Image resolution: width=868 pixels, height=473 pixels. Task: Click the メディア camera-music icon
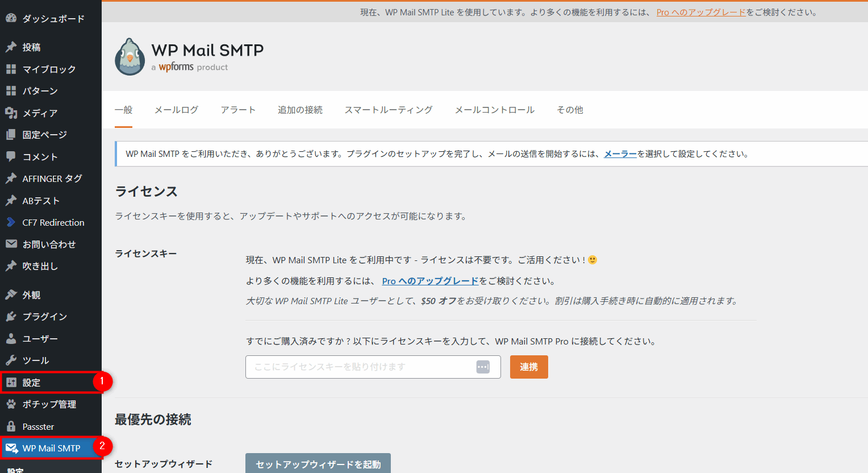pos(11,113)
